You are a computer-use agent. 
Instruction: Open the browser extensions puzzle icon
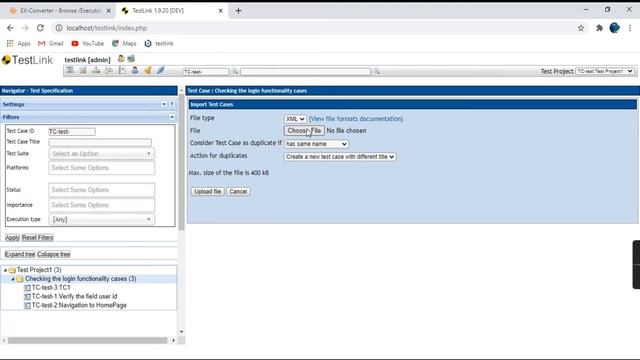[x=599, y=28]
